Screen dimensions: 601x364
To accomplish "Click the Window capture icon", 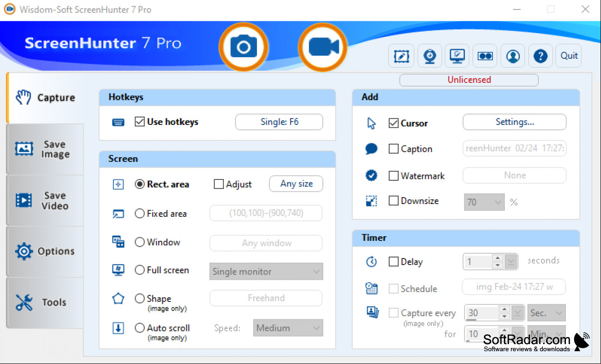I will 118,242.
